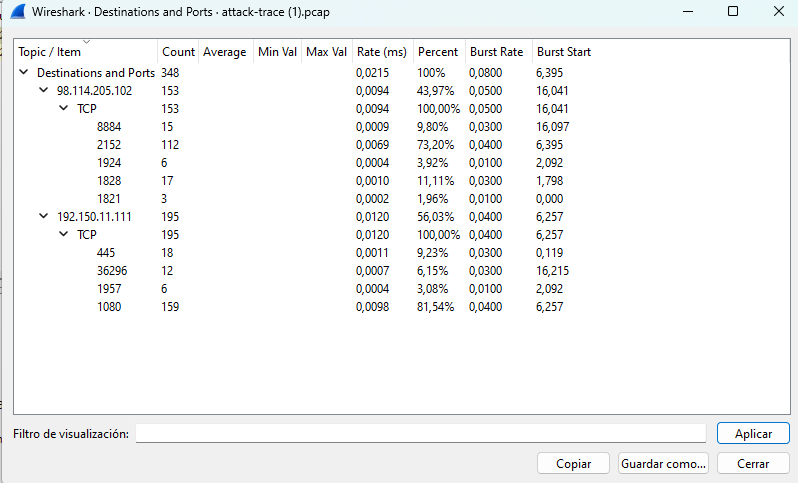798x483 pixels.
Task: Maximize the statistics dialog window
Action: click(x=733, y=12)
